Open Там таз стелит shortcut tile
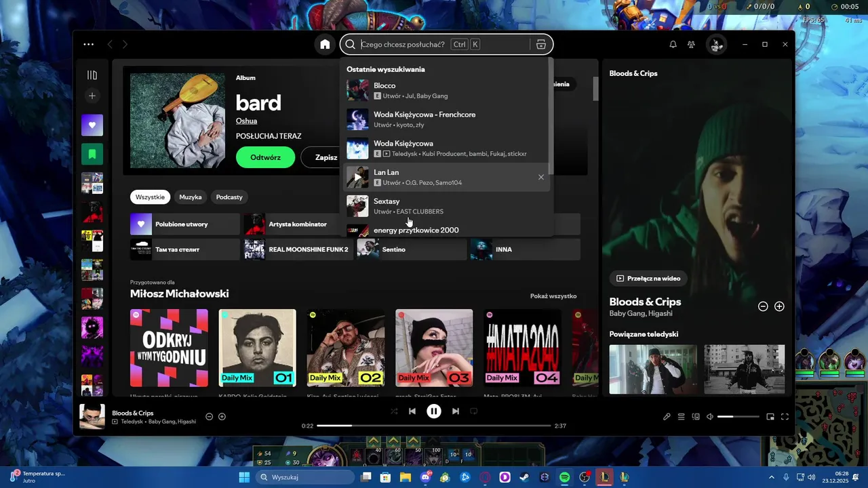This screenshot has width=868, height=488. pyautogui.click(x=185, y=249)
